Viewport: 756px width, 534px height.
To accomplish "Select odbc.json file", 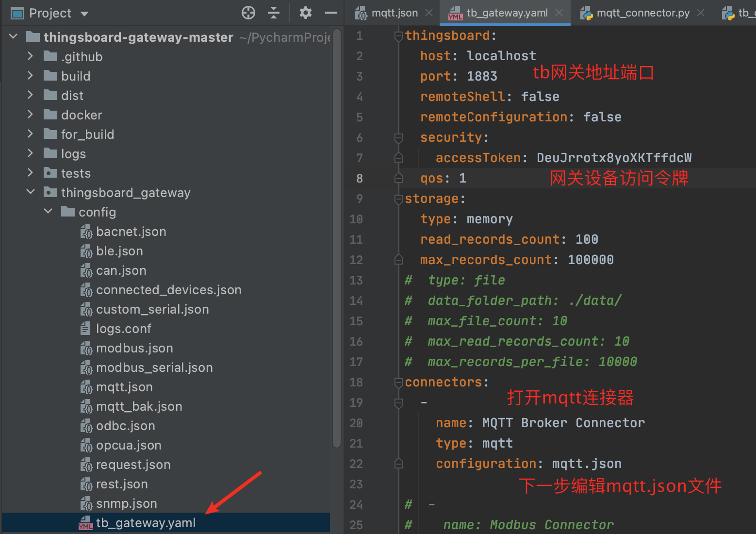I will [x=125, y=426].
